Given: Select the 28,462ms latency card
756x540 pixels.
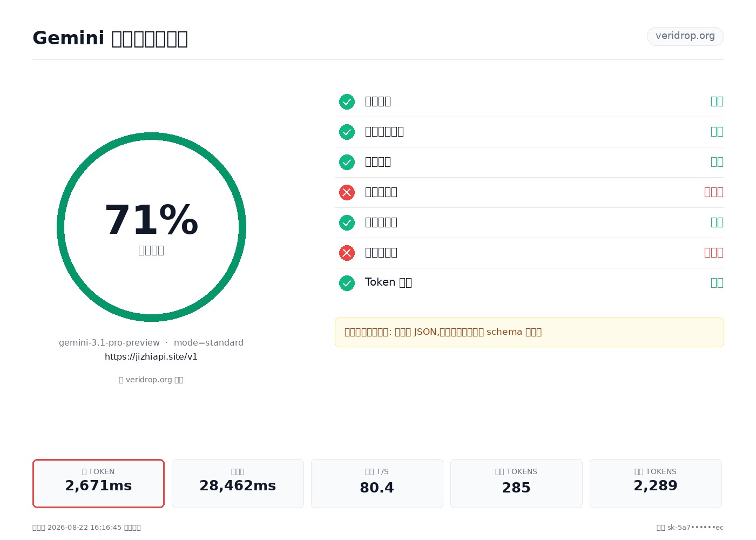Looking at the screenshot, I should 238,483.
